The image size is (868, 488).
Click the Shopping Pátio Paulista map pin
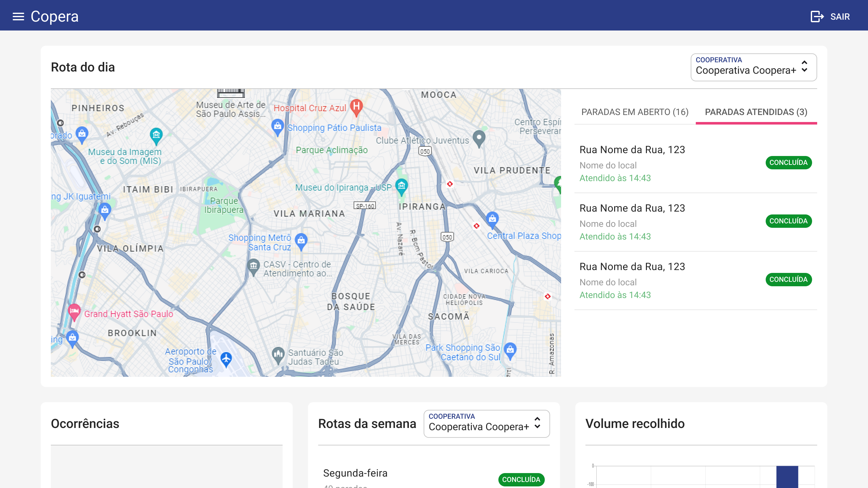277,126
